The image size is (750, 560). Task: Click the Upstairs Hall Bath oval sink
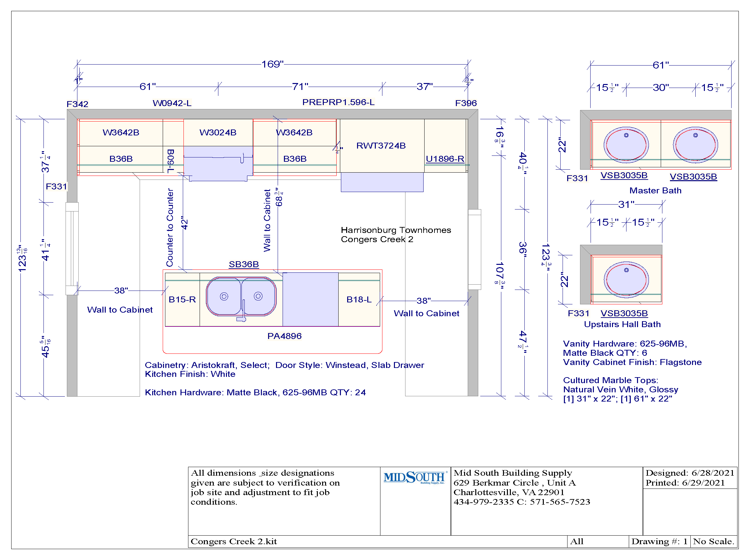tap(625, 280)
